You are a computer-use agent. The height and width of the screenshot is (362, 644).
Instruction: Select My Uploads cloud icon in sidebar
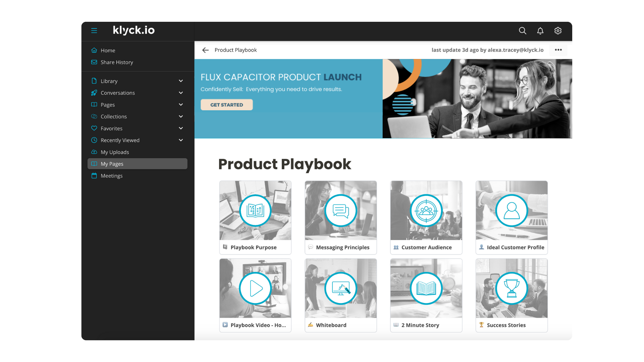point(94,152)
